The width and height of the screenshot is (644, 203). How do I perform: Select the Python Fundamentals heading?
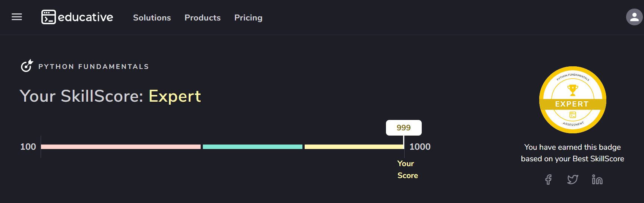point(94,67)
